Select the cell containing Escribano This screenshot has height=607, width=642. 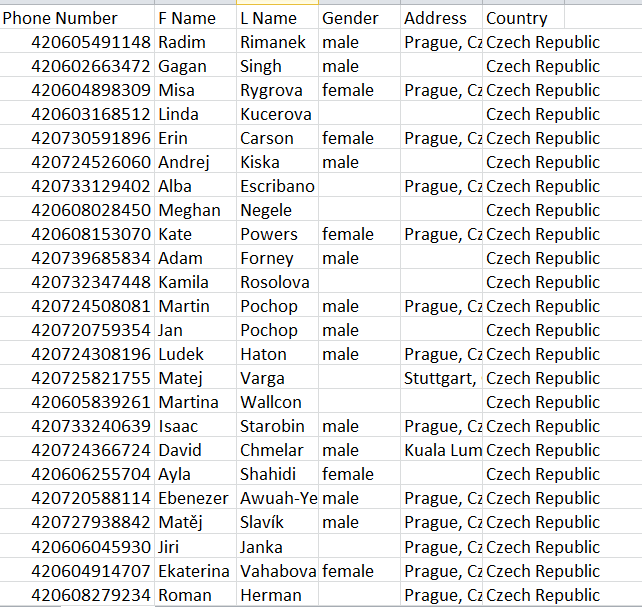277,186
